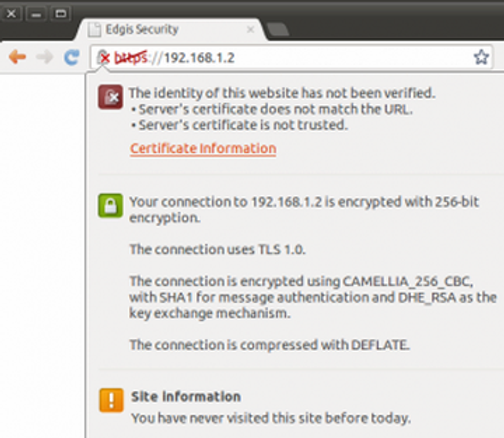
Task: Click the page icon on Edgis Security tab
Action: (x=94, y=30)
